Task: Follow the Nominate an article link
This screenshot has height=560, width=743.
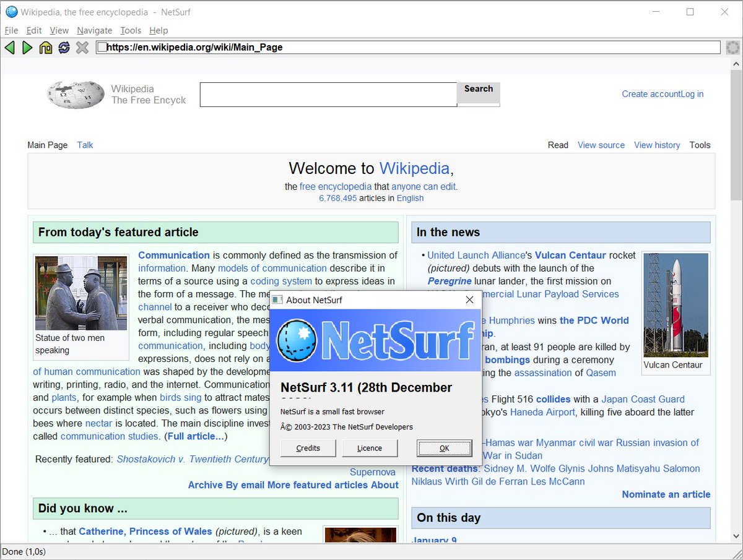Action: (x=666, y=494)
